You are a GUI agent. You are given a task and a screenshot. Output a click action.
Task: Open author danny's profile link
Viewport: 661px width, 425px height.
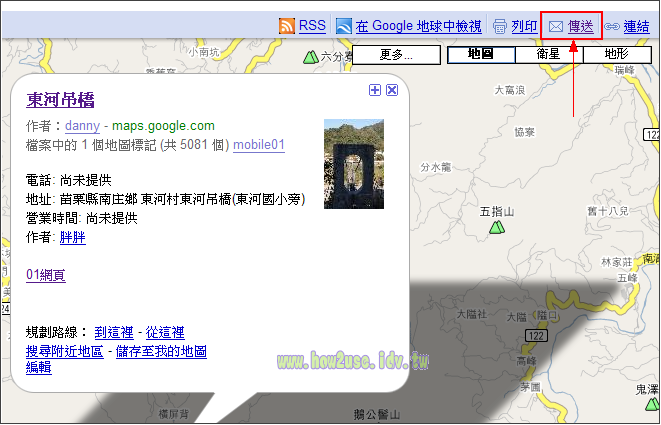(x=81, y=126)
